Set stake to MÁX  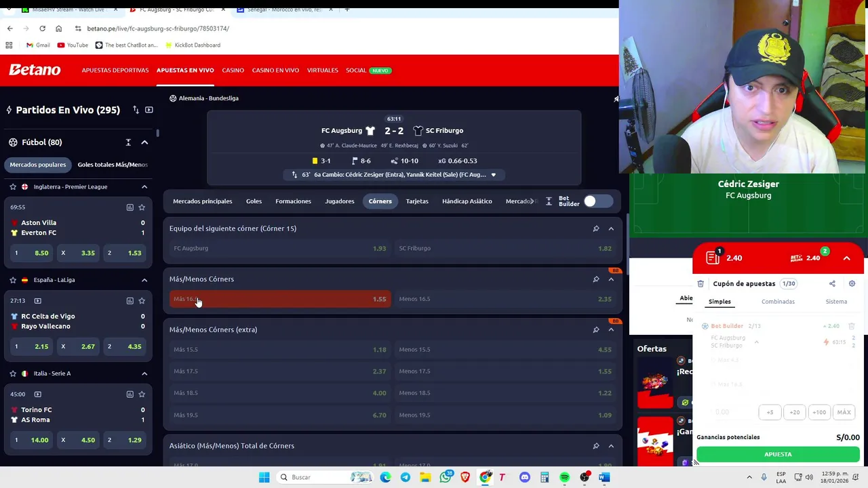click(844, 412)
